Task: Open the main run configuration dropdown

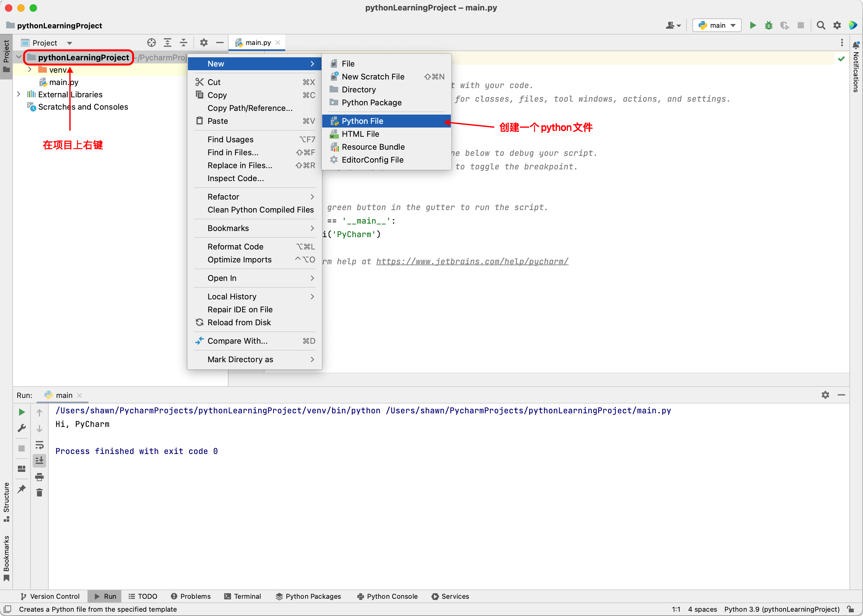Action: tap(717, 26)
